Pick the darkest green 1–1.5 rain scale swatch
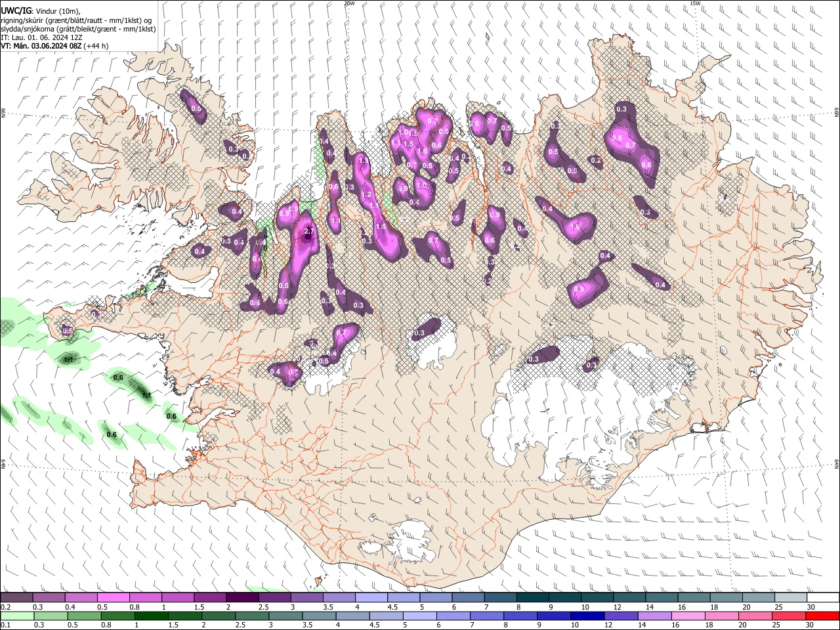Viewport: 840px width, 630px height. pyautogui.click(x=151, y=616)
